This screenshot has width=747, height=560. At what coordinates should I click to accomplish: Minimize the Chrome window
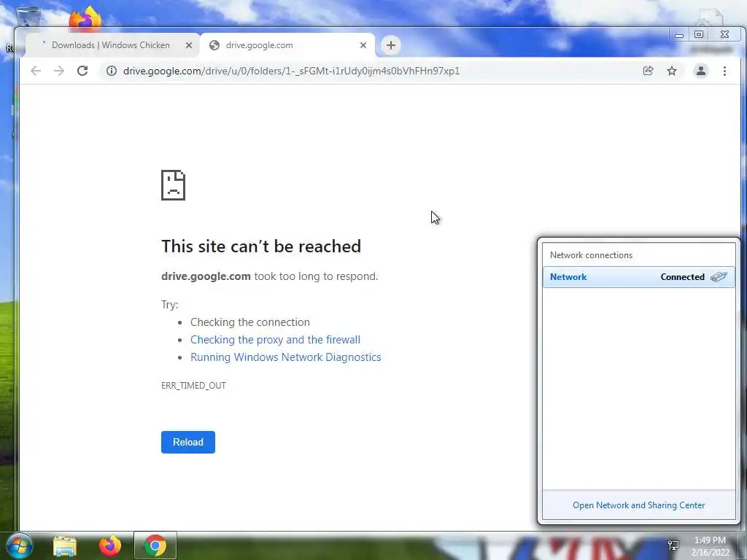(679, 35)
